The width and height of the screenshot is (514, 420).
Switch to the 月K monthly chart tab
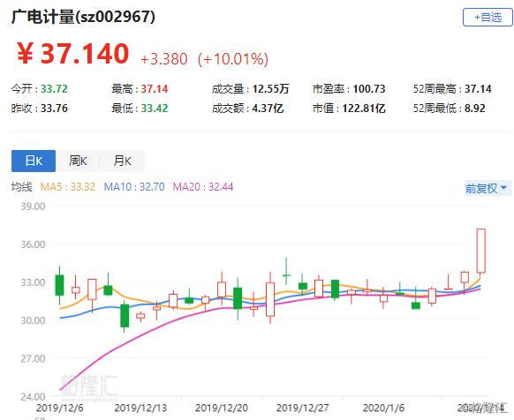(x=122, y=161)
